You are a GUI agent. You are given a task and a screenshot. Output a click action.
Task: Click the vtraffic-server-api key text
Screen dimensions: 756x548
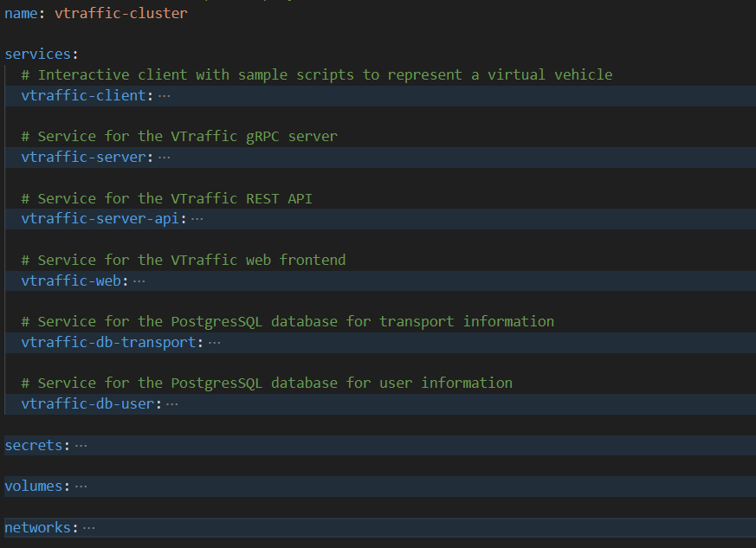click(100, 219)
